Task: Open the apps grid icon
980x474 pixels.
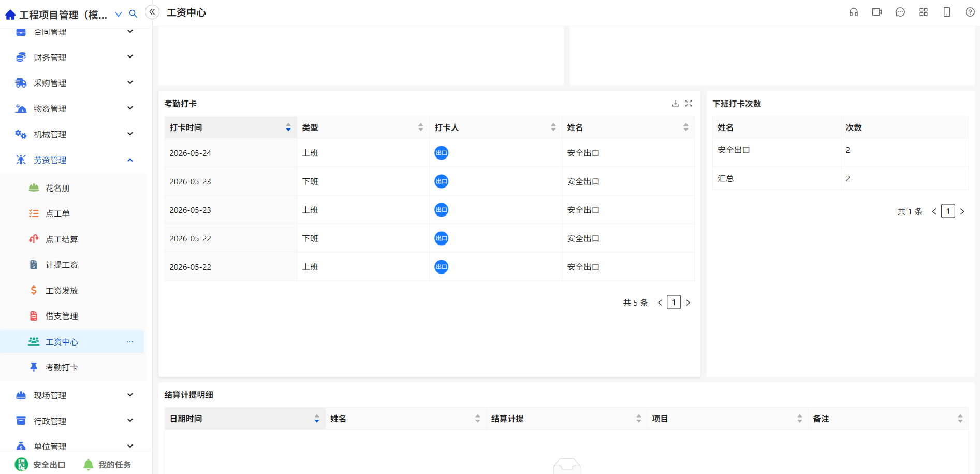Action: [924, 12]
